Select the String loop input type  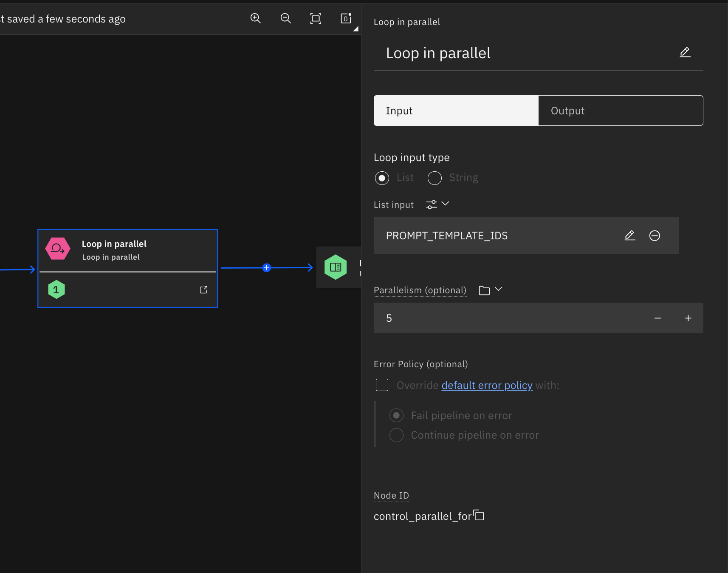pyautogui.click(x=435, y=178)
